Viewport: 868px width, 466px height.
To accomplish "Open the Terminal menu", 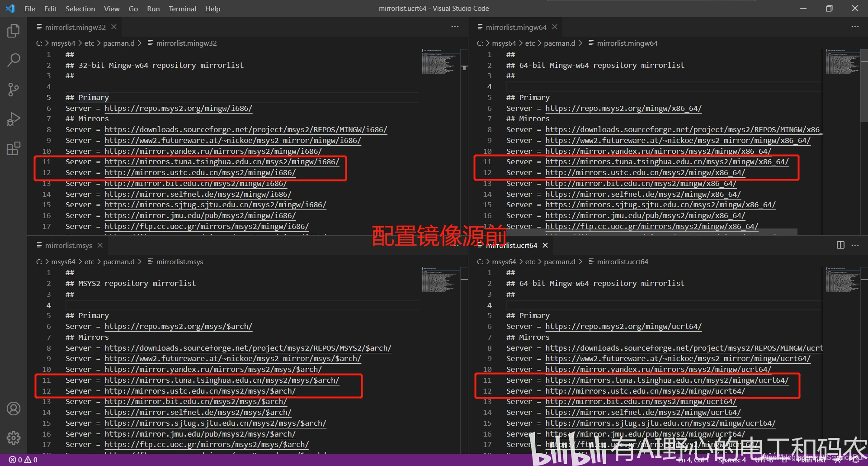I will [x=182, y=9].
